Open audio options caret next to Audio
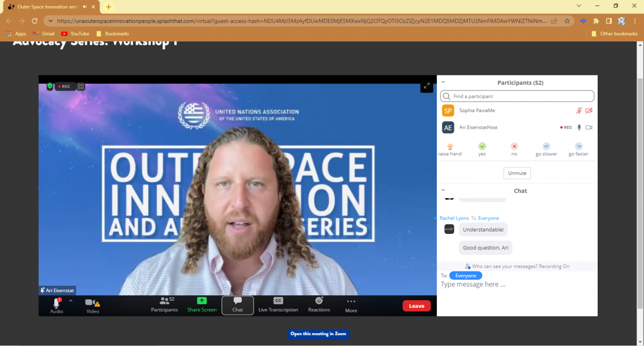The height and width of the screenshot is (346, 644). 70,301
